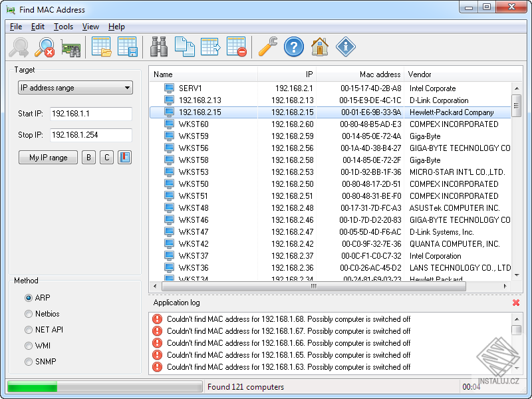The width and height of the screenshot is (532, 399).
Task: Select the WMI method radio button
Action: pyautogui.click(x=29, y=346)
